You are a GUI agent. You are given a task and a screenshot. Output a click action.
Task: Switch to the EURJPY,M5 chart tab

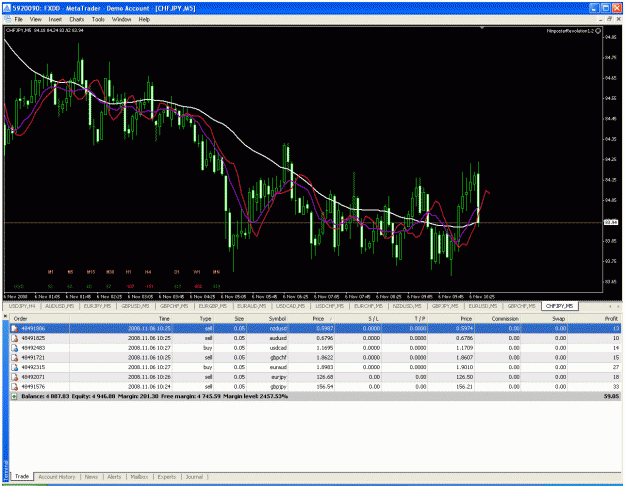pyautogui.click(x=97, y=306)
